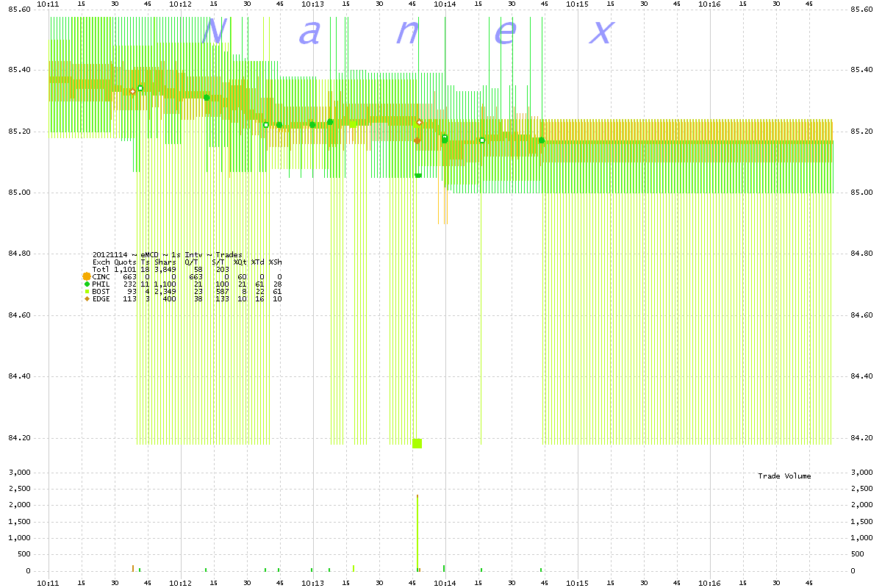Click EDGE quotes value '113'
The image size is (882, 588).
(129, 299)
